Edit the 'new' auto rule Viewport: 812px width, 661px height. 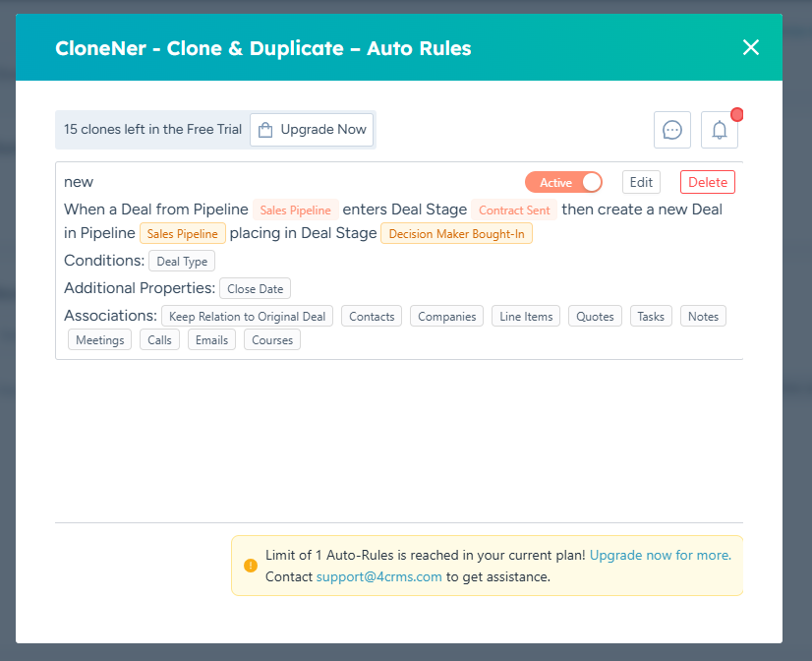point(641,182)
